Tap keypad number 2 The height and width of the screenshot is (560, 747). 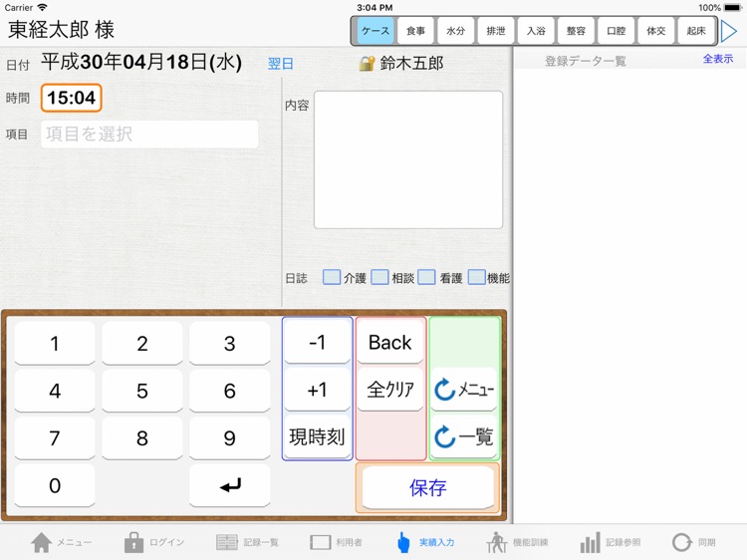tap(142, 343)
